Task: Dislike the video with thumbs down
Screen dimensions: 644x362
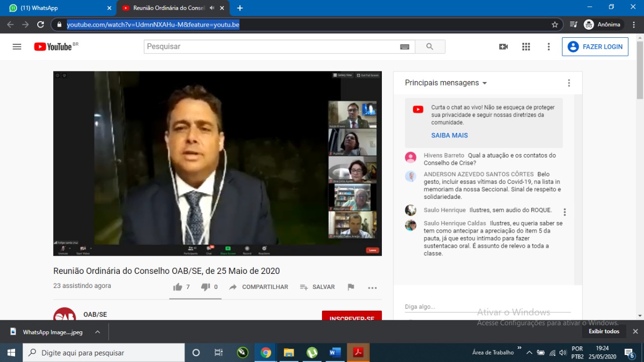Action: tap(205, 287)
